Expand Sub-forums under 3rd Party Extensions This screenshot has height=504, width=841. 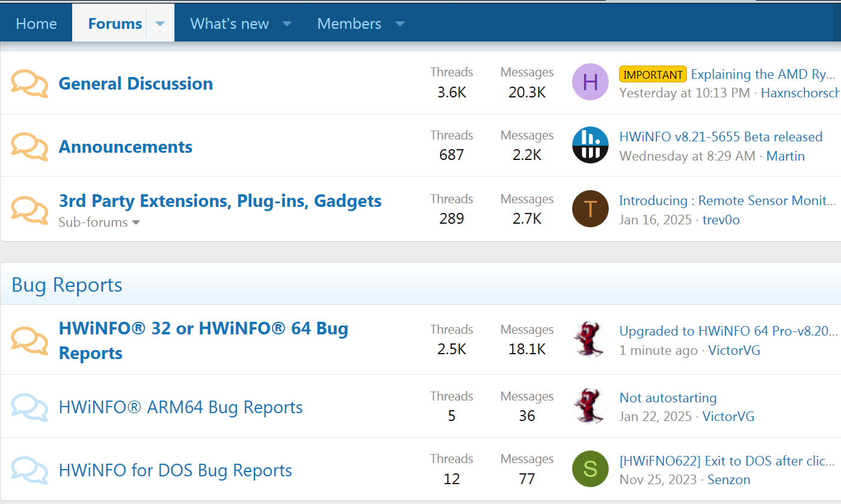coord(99,223)
